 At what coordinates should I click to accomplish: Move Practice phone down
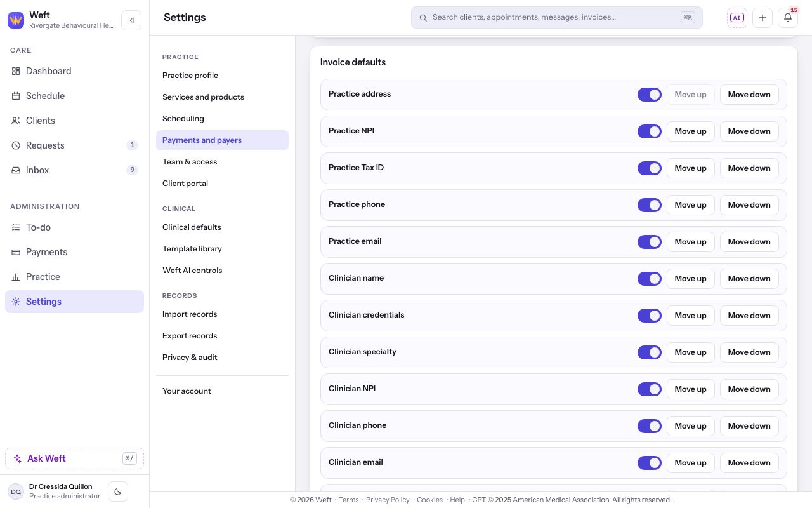coord(749,205)
